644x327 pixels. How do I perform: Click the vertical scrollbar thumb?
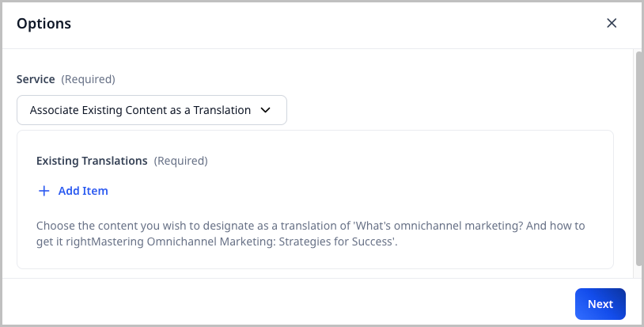(x=638, y=158)
